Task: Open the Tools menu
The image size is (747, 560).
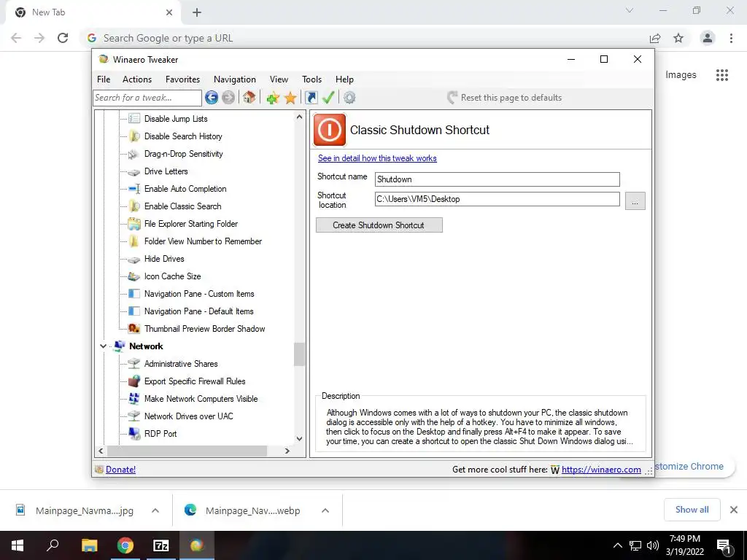Action: pos(311,79)
